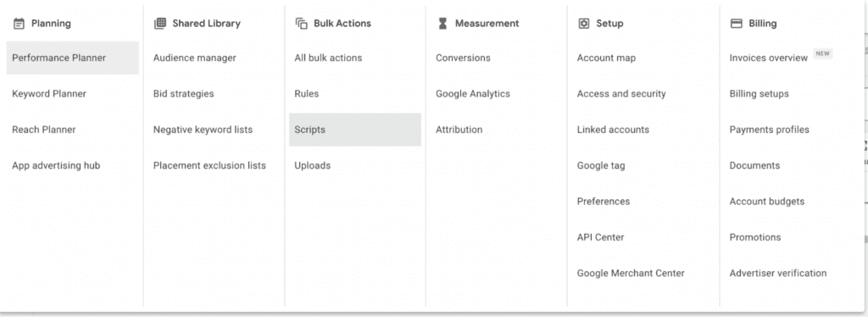Go to App advertising hub
The width and height of the screenshot is (868, 317).
56,165
